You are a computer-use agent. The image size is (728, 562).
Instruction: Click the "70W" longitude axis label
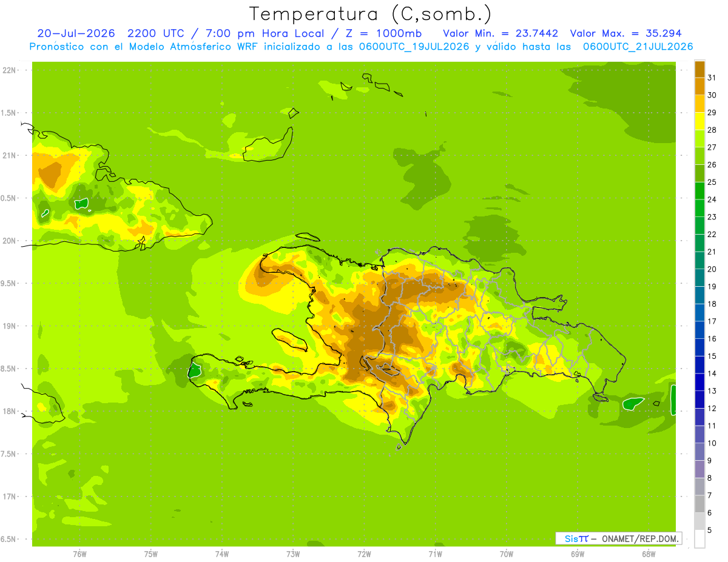507,554
